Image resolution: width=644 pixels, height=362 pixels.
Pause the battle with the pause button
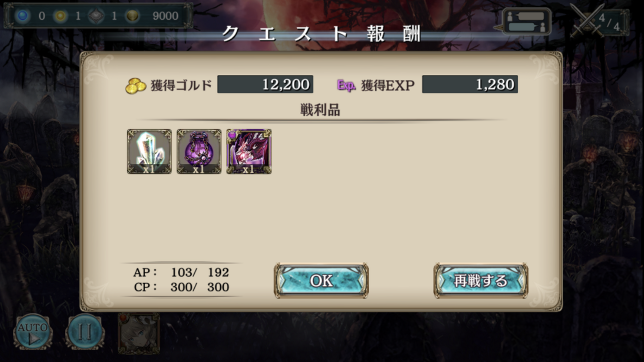pyautogui.click(x=85, y=332)
